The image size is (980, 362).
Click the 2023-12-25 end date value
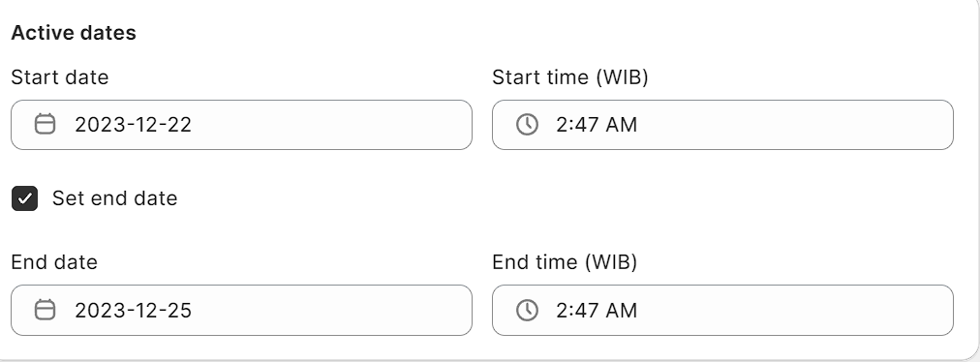pos(133,310)
